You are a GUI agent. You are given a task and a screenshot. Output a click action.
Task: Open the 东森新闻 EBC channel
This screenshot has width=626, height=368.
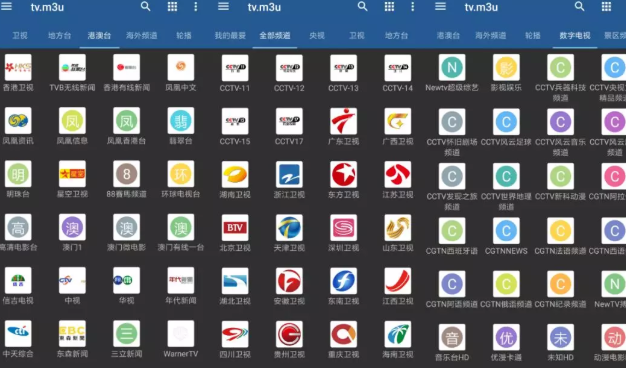72,334
